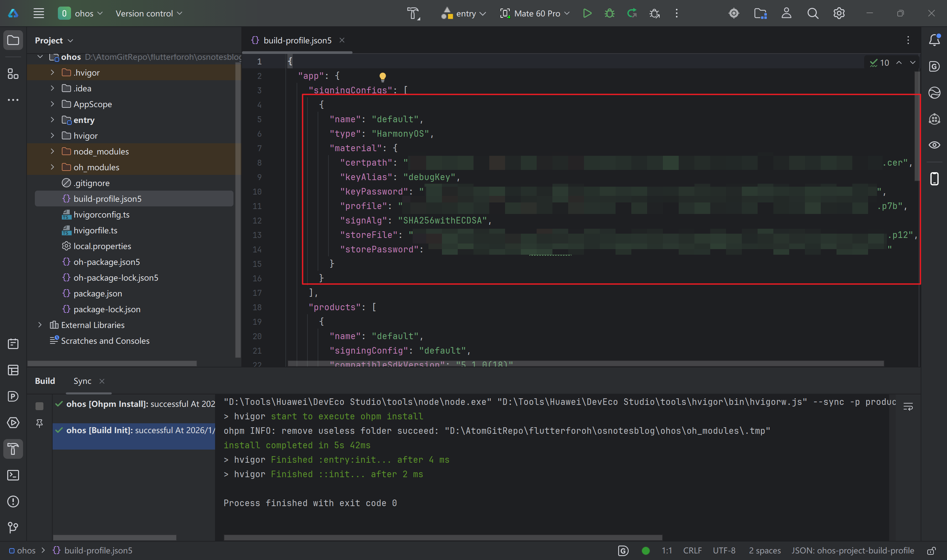947x560 pixels.
Task: Open the Problems tool window icon
Action: tap(13, 502)
